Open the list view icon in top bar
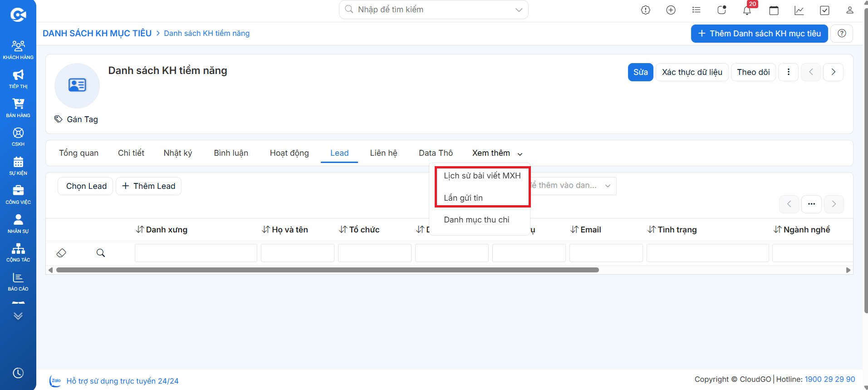Image resolution: width=868 pixels, height=390 pixels. (696, 10)
